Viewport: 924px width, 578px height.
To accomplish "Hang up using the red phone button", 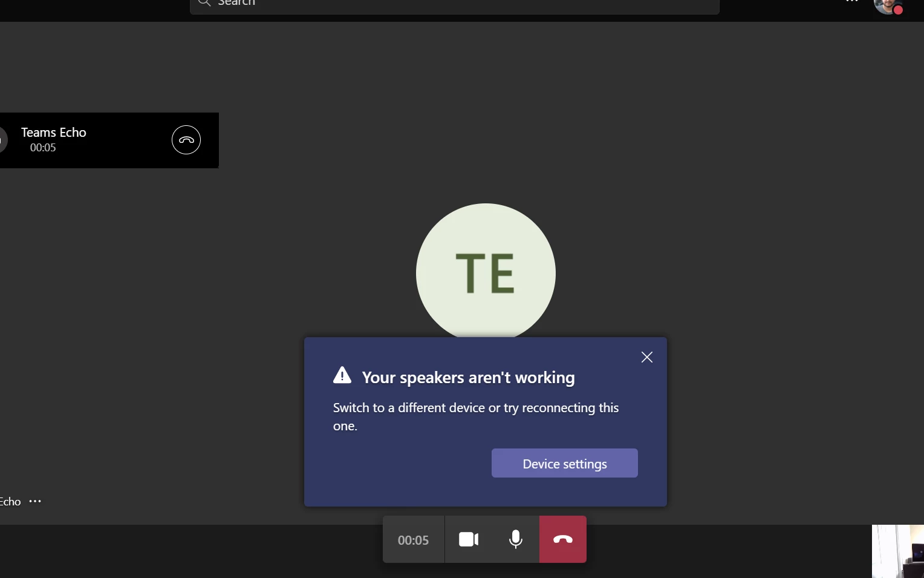I will click(x=562, y=539).
